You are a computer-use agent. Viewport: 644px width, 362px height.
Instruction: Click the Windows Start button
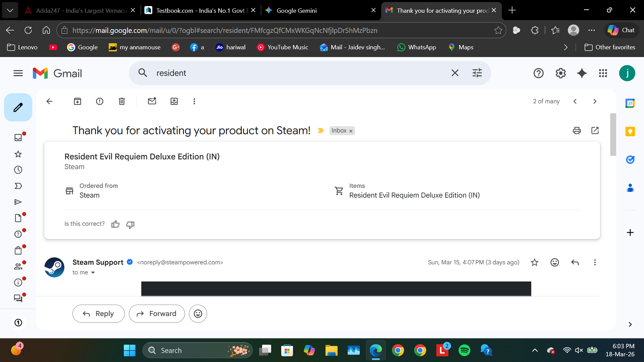[130, 350]
